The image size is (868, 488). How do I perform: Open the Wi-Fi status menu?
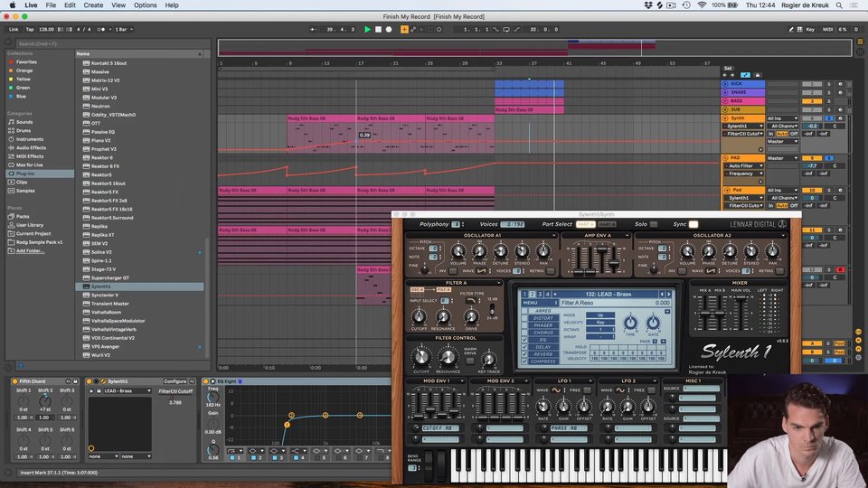pos(702,5)
